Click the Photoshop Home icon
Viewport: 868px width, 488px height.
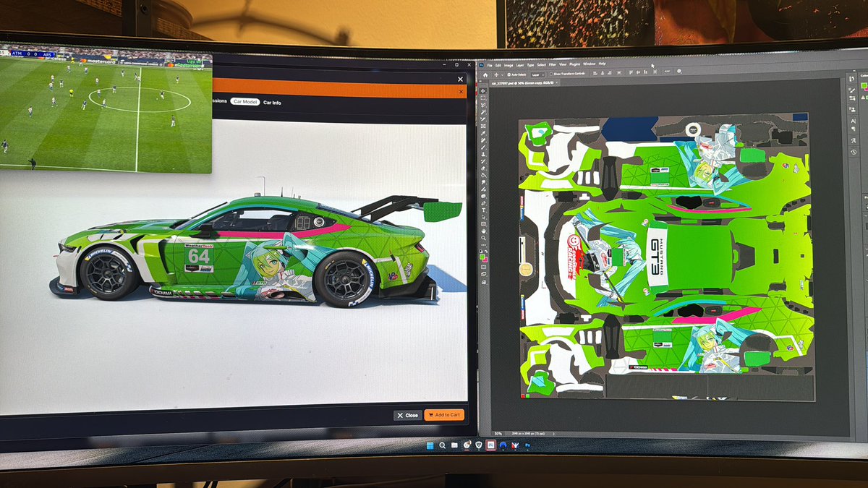click(485, 74)
